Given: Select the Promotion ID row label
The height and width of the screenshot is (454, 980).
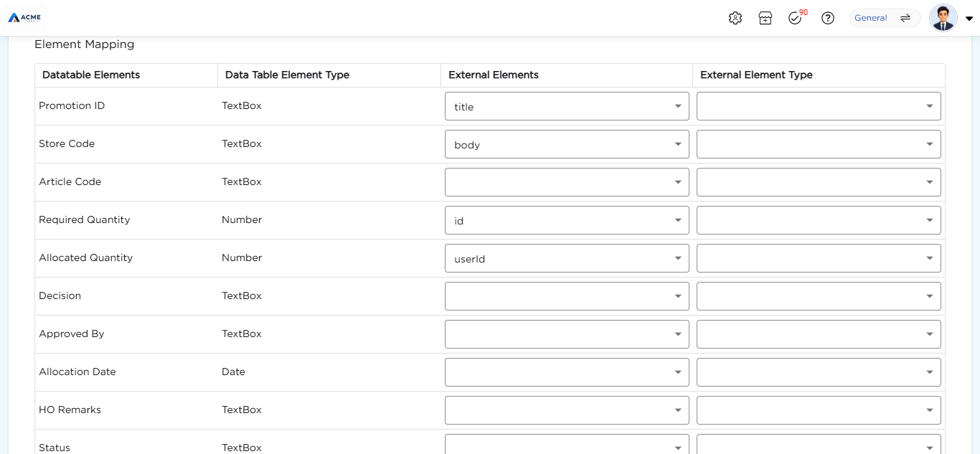Looking at the screenshot, I should [72, 105].
